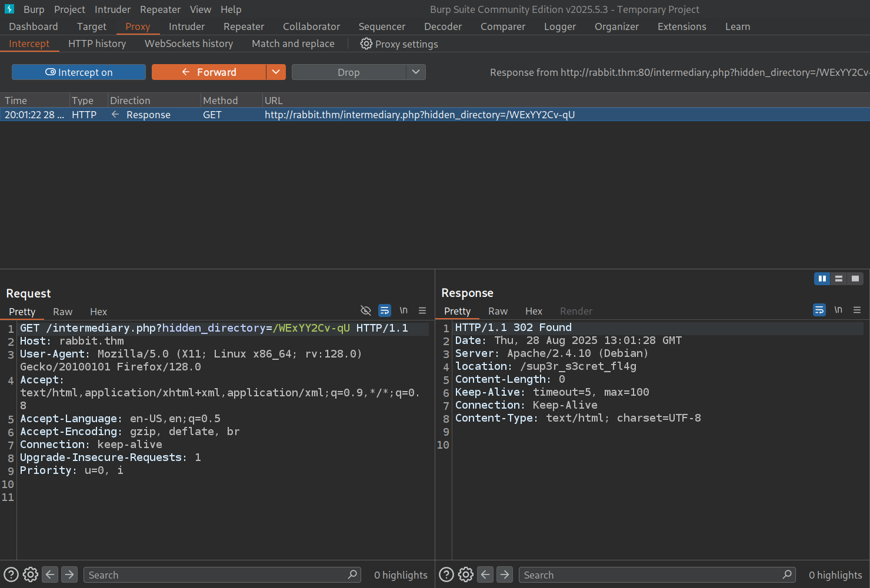Toggle word wrap icon in Response panel
Screen dimensions: 870x588
coord(819,310)
